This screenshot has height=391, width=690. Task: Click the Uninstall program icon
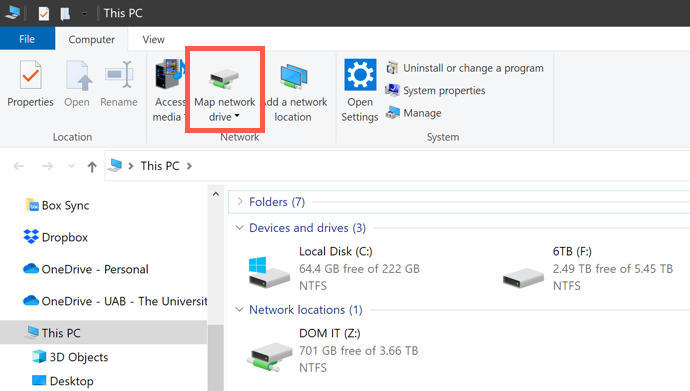pos(392,68)
